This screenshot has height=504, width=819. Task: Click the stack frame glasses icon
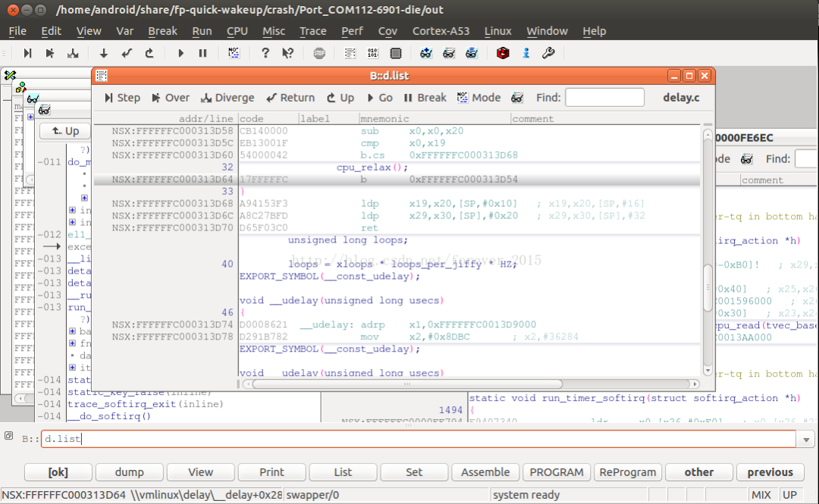472,53
